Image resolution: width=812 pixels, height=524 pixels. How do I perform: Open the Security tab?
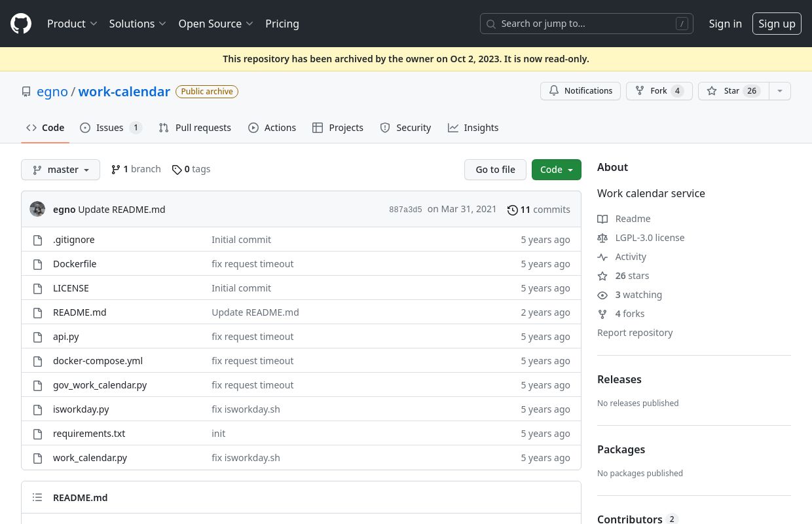405,128
